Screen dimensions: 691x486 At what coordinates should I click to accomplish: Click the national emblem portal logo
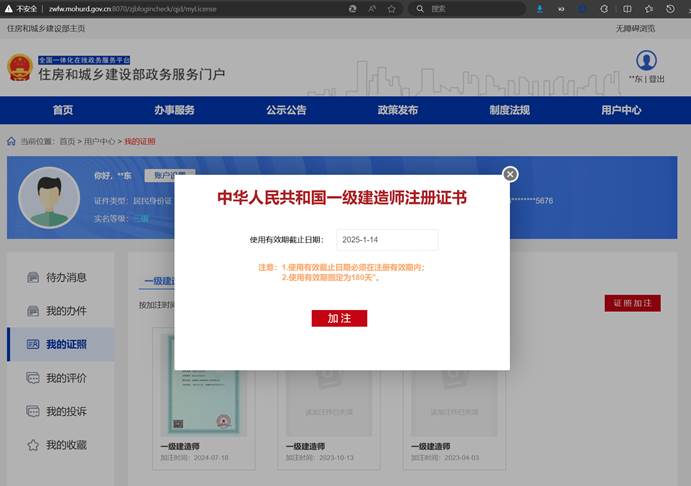[x=20, y=68]
